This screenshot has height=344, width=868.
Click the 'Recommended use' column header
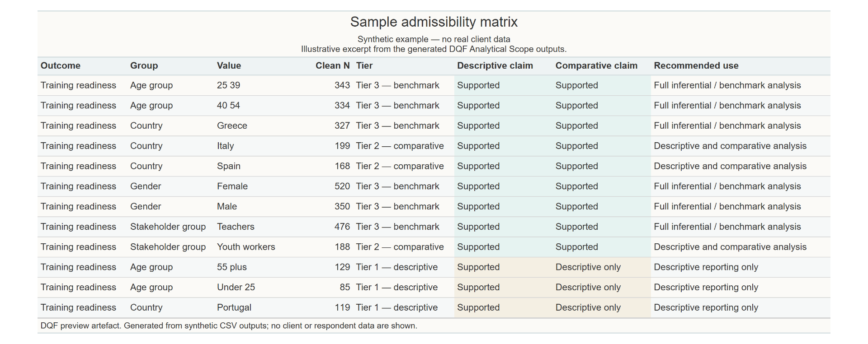click(x=696, y=65)
